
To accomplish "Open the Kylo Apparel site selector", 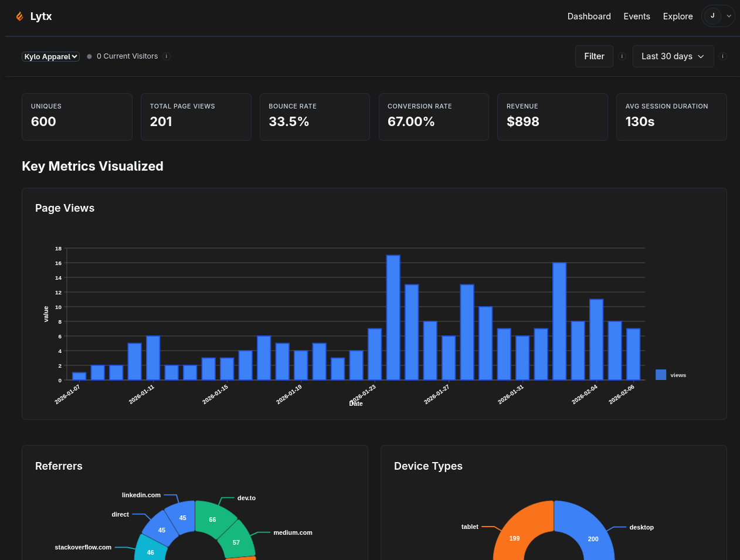I will (51, 57).
